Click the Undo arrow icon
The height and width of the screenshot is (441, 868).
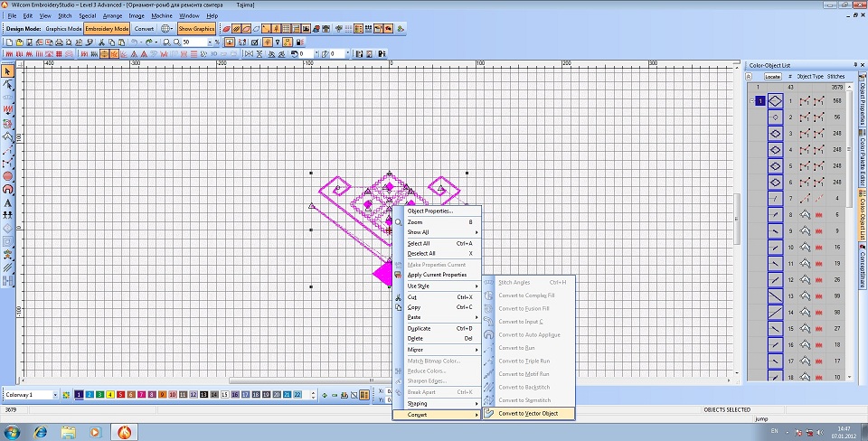[135, 42]
